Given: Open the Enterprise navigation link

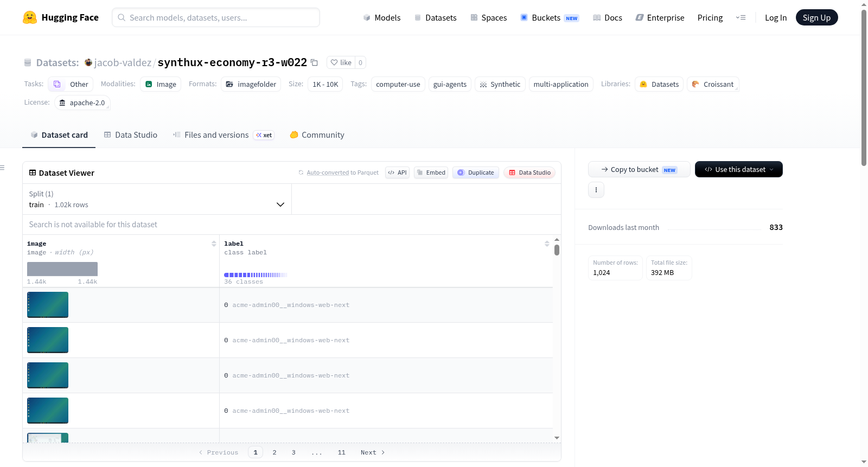Looking at the screenshot, I should [660, 17].
